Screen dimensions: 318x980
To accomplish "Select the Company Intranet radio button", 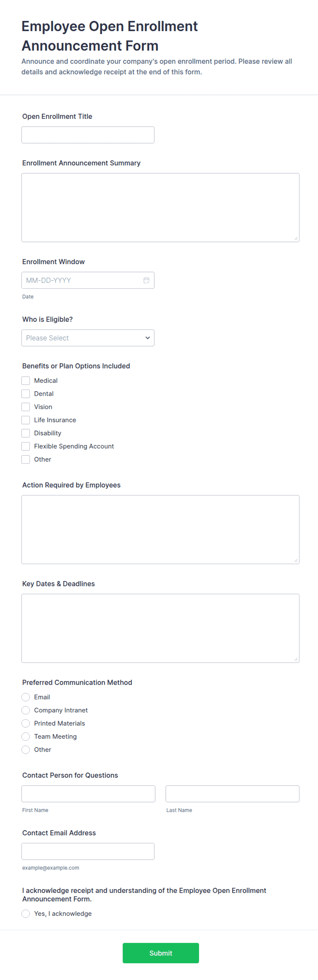I will pyautogui.click(x=26, y=710).
